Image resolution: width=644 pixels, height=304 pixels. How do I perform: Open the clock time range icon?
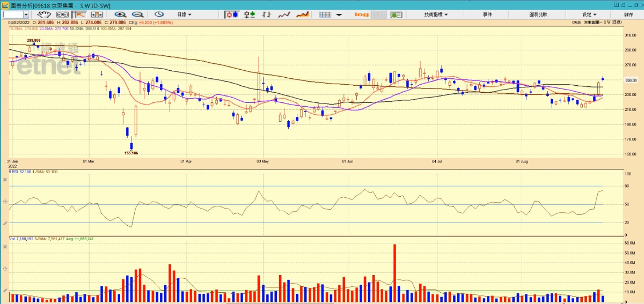[159, 14]
